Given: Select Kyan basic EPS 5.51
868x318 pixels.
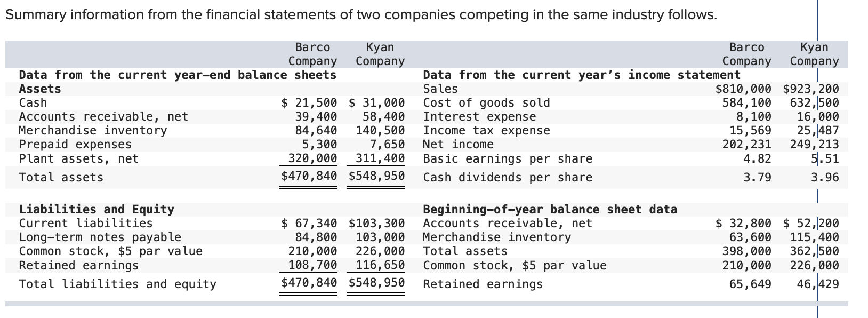Looking at the screenshot, I should (825, 158).
